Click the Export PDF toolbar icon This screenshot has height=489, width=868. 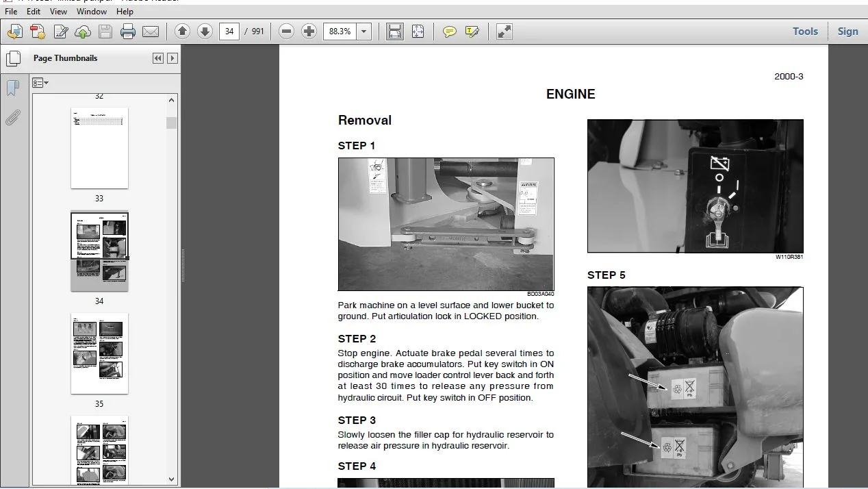click(38, 32)
